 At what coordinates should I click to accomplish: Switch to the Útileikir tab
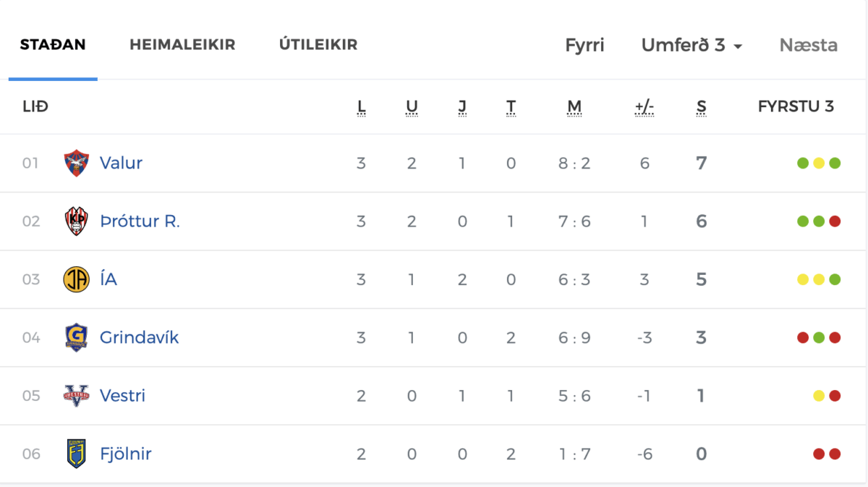(318, 45)
